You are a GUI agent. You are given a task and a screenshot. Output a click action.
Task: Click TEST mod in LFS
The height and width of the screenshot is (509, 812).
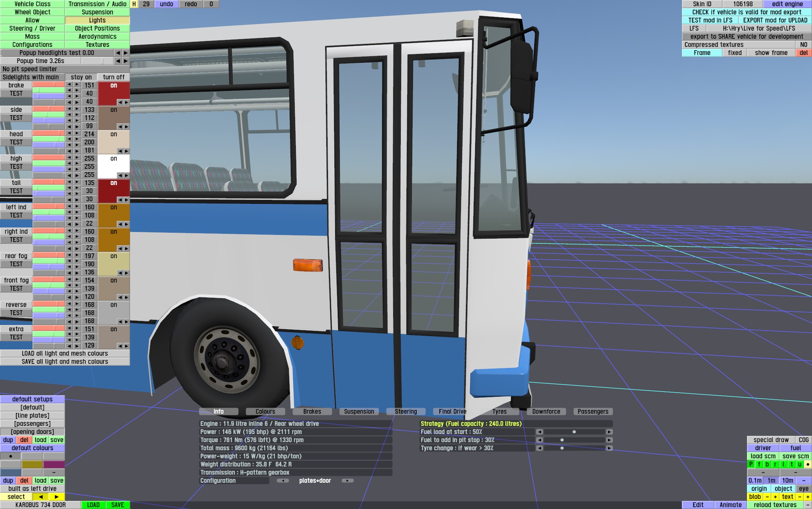point(710,20)
